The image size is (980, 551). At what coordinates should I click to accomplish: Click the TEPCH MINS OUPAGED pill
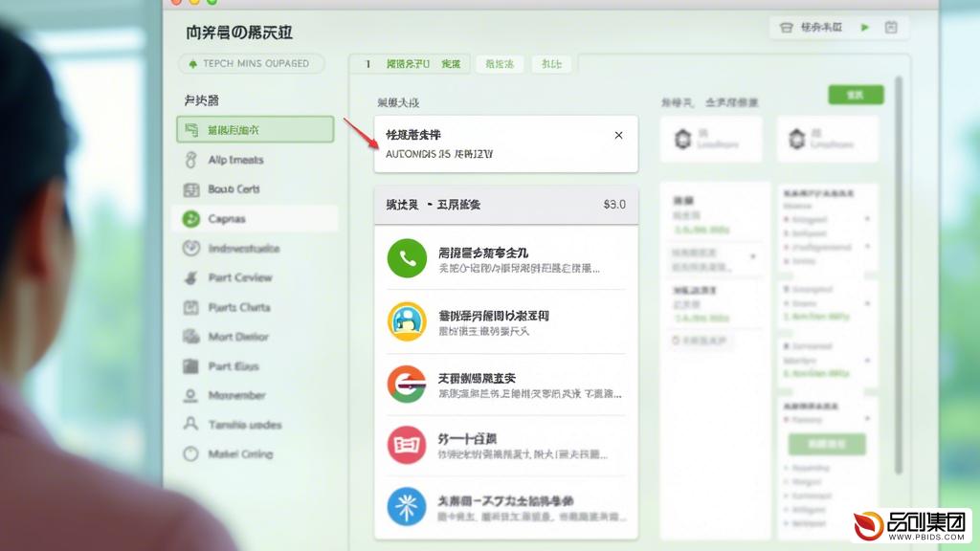(x=252, y=64)
